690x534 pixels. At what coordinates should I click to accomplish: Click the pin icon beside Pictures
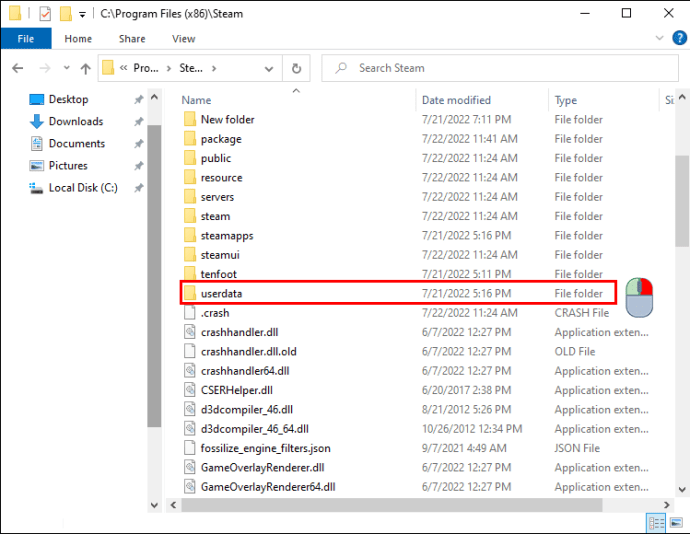[x=139, y=166]
